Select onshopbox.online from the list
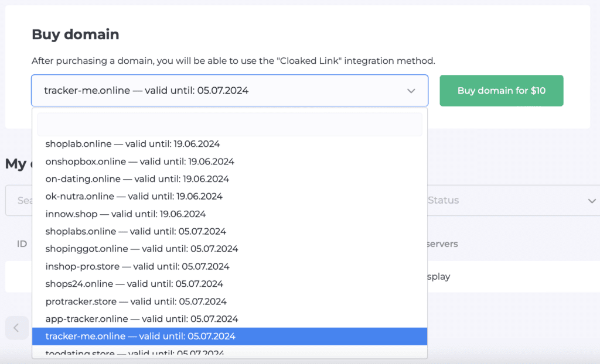Image resolution: width=600 pixels, height=364 pixels. [139, 161]
